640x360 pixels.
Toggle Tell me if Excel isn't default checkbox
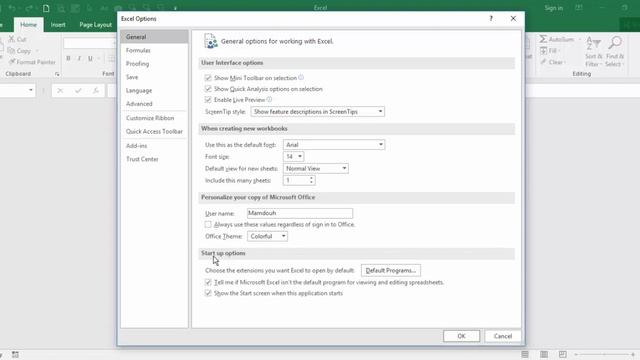208,282
